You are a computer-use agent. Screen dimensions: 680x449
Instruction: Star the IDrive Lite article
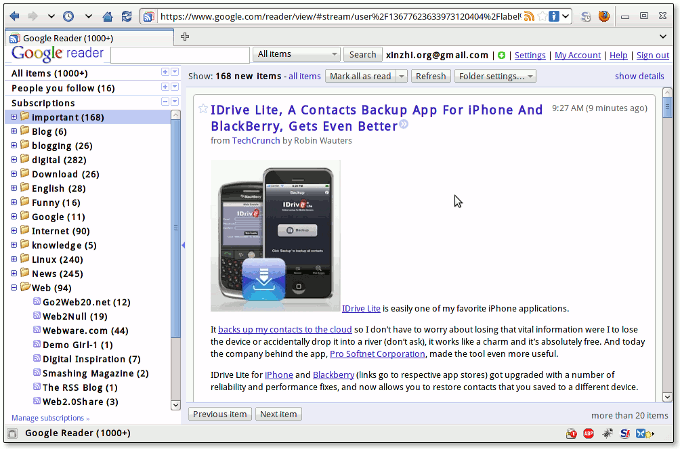[203, 108]
